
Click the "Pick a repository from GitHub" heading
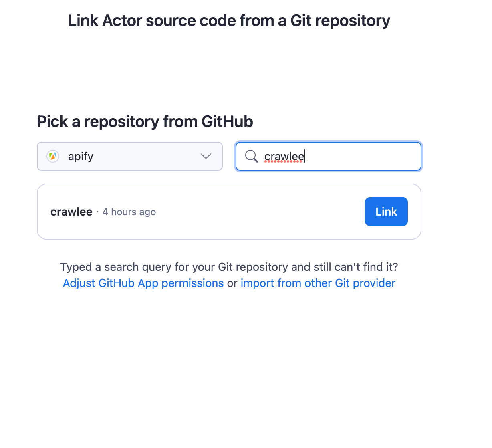(x=145, y=121)
